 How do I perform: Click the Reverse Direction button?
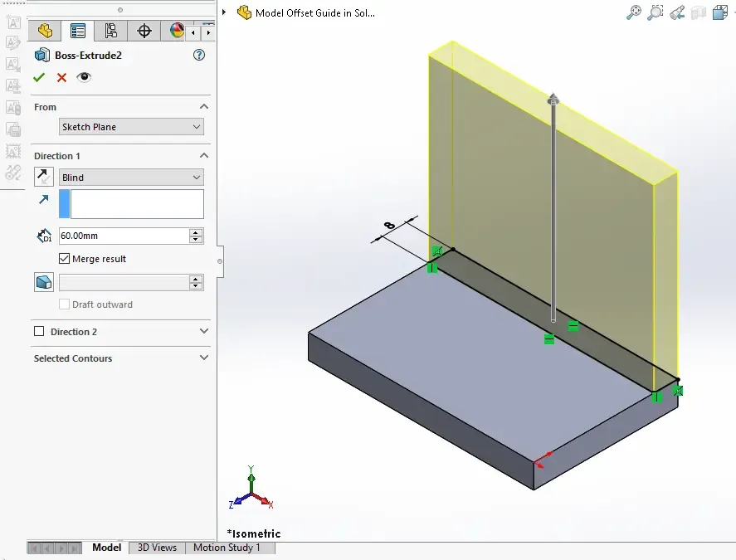[x=44, y=177]
